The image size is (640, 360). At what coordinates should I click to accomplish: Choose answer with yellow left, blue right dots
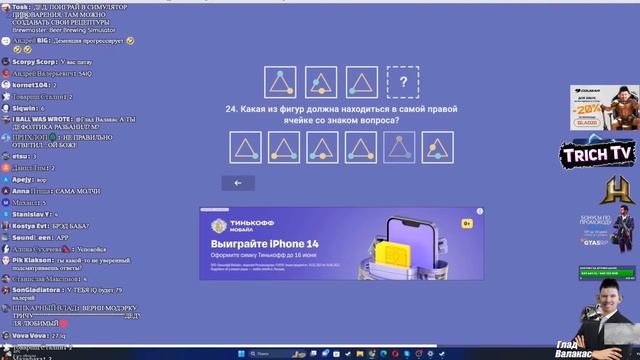coord(284,147)
